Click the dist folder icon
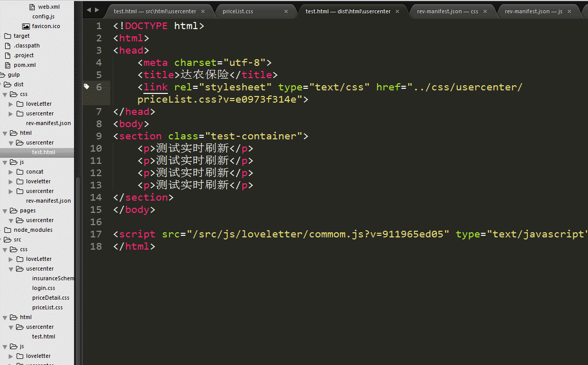 click(8, 84)
